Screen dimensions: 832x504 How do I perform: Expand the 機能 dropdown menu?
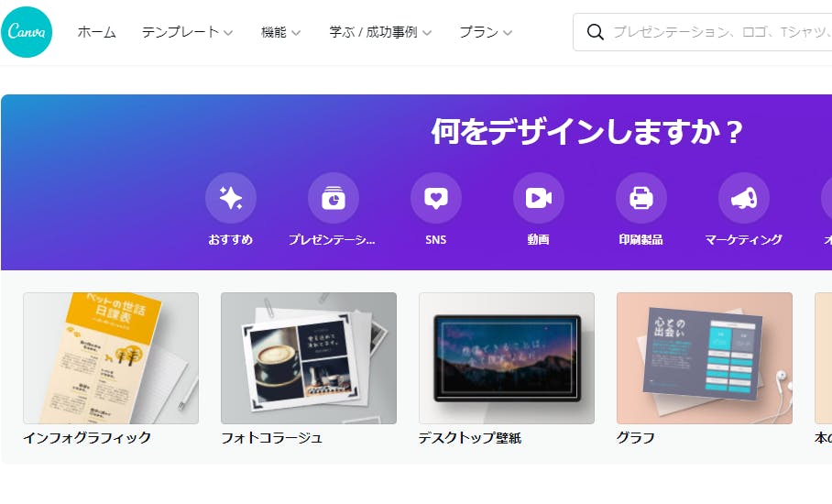(280, 32)
